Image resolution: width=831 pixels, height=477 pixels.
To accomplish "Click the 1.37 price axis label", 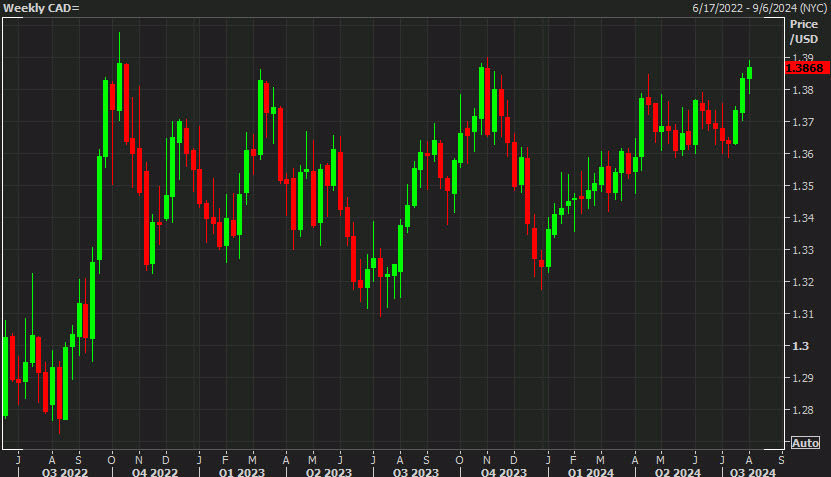I will click(802, 122).
